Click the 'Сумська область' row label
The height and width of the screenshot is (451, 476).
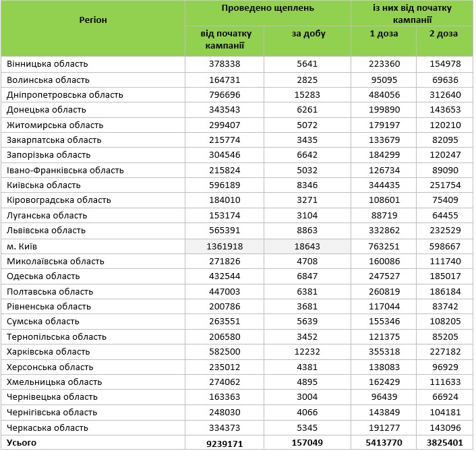pos(43,322)
